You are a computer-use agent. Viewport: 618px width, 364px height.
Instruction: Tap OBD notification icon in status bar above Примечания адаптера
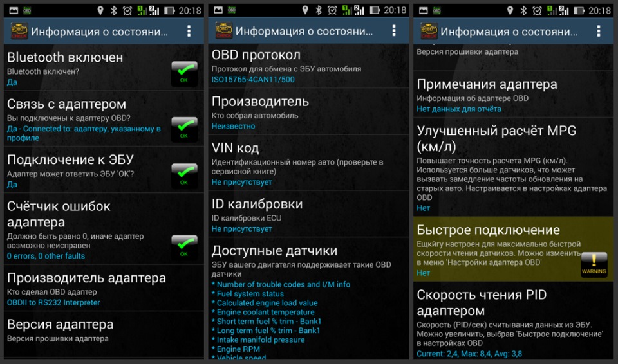[436, 10]
